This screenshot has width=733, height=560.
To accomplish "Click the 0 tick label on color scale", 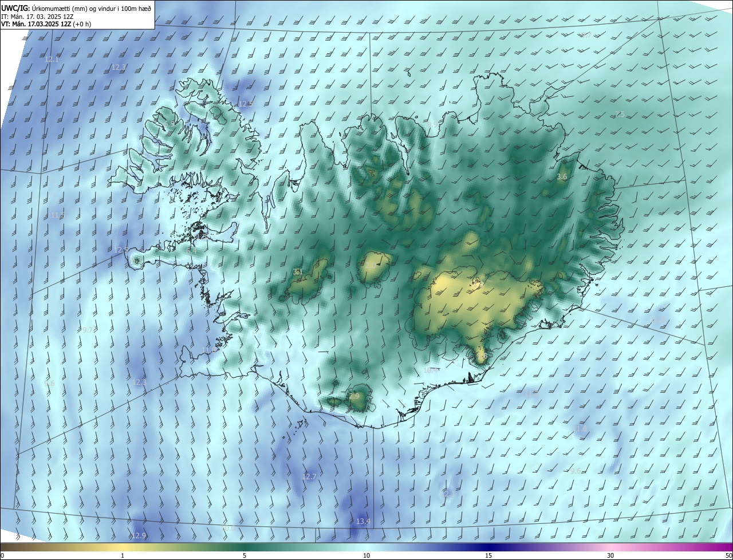I will (x=2, y=555).
